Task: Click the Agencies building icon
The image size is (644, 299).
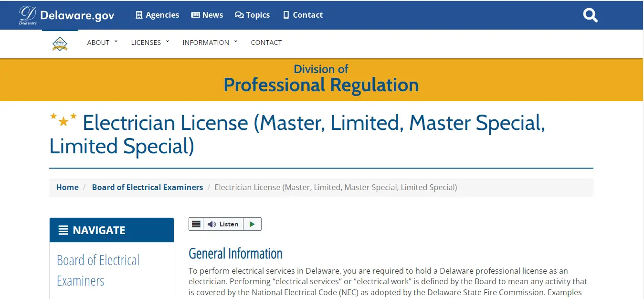Action: 139,15
